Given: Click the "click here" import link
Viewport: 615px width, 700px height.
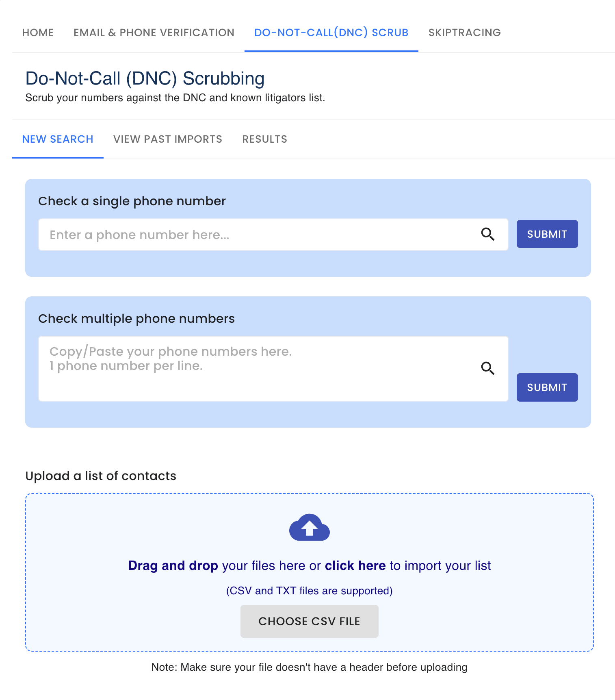Looking at the screenshot, I should [355, 565].
